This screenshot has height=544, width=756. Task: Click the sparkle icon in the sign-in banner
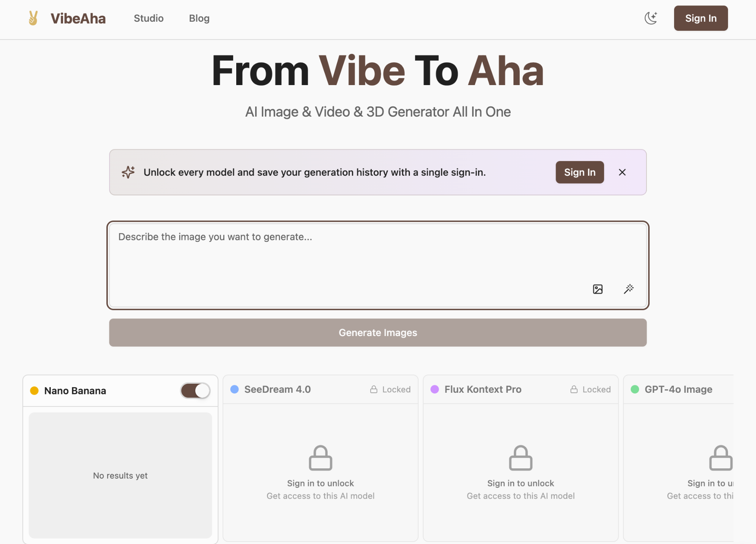pyautogui.click(x=128, y=172)
